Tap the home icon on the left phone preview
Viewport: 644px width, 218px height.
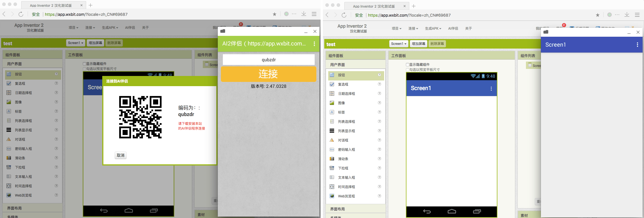pyautogui.click(x=129, y=211)
